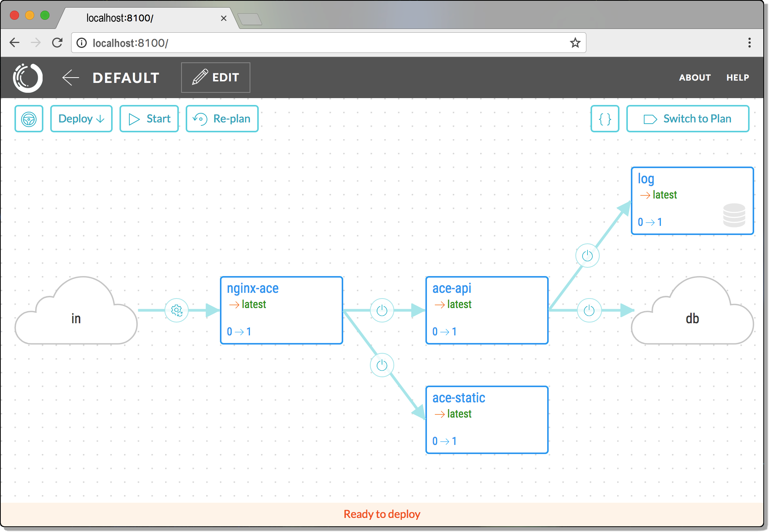The width and height of the screenshot is (769, 532).
Task: Go back using the white header arrow
Action: (x=70, y=78)
